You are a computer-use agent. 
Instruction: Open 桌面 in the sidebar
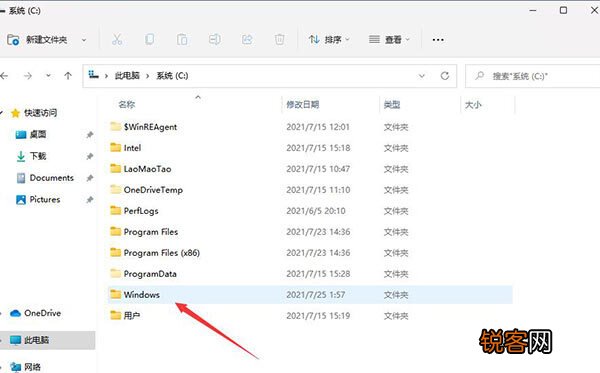pyautogui.click(x=38, y=134)
